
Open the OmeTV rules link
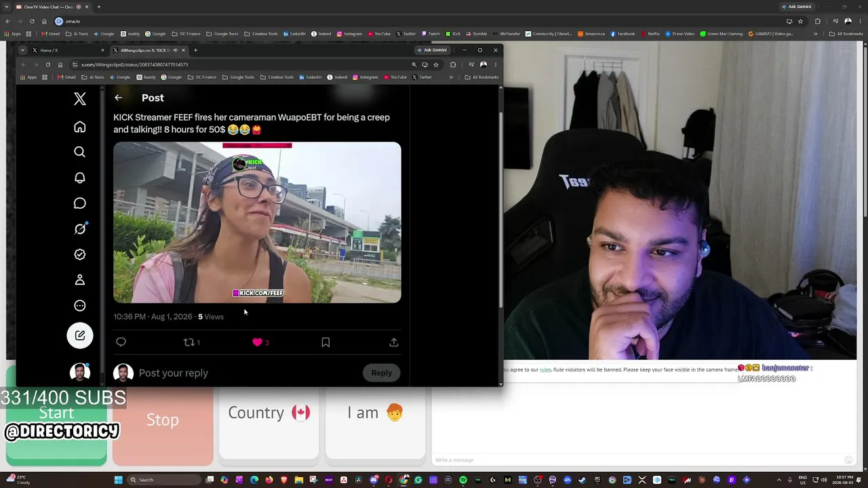[545, 370]
